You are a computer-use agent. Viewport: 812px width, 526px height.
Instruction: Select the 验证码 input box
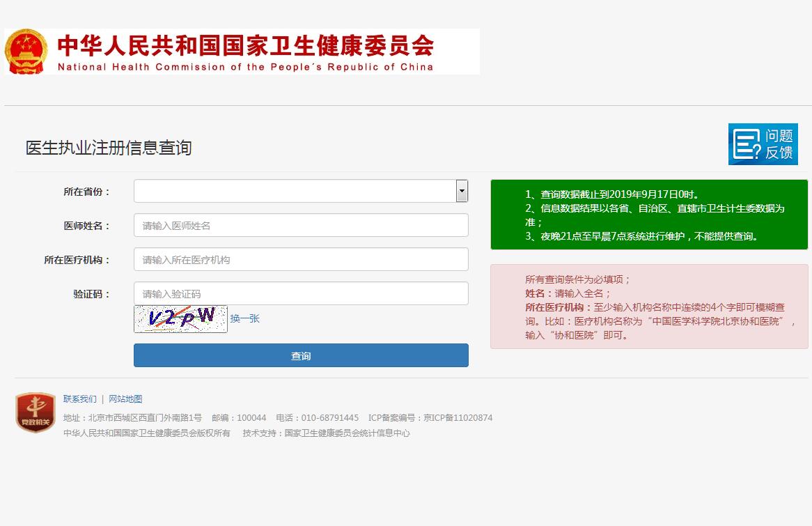(301, 293)
